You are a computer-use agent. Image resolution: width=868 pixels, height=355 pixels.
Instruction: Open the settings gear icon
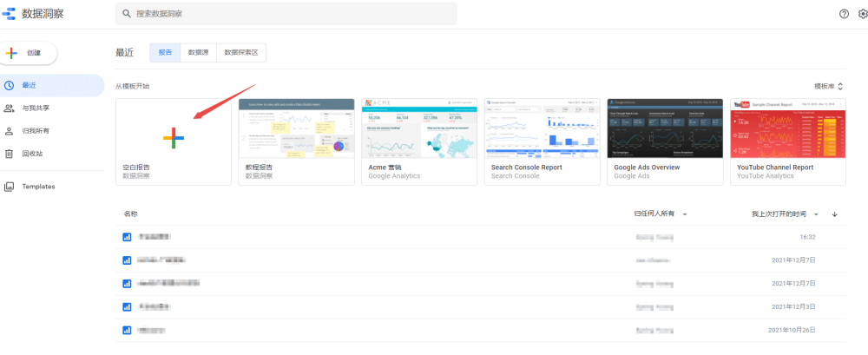point(862,14)
